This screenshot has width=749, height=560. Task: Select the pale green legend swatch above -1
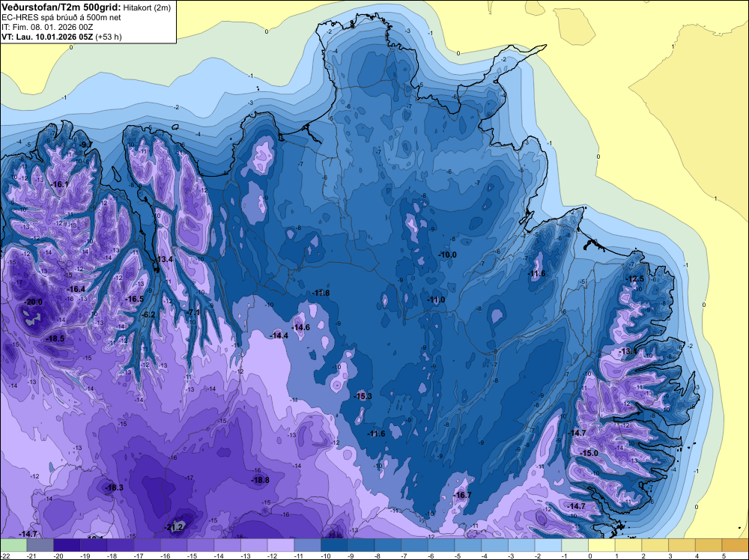coord(574,545)
